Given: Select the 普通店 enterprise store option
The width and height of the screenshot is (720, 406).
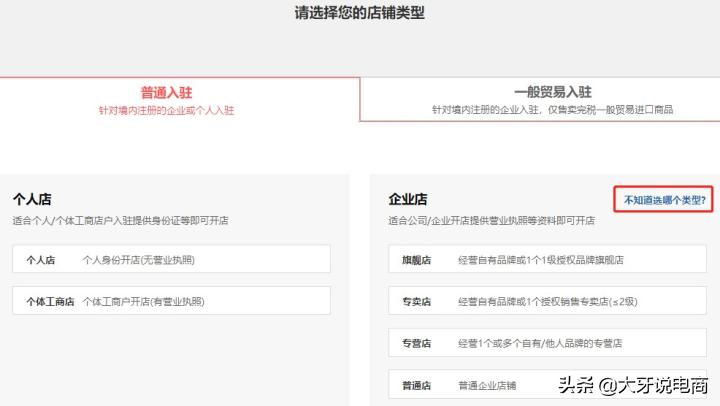Looking at the screenshot, I should tap(547, 384).
